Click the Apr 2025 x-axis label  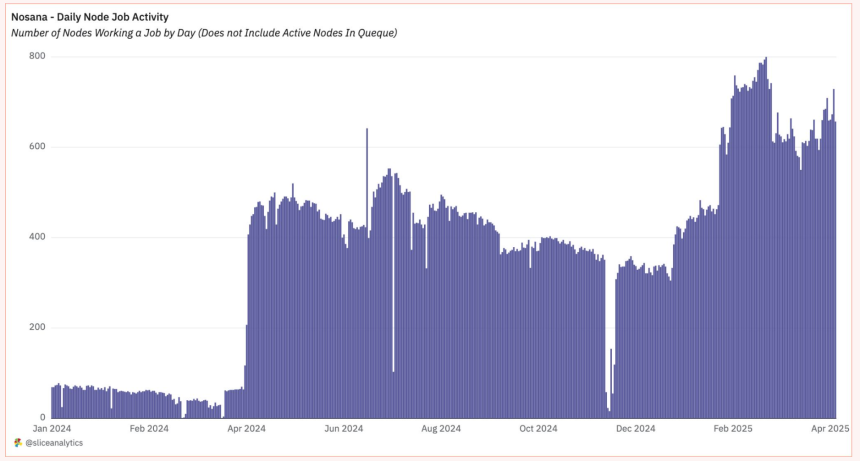pyautogui.click(x=829, y=428)
